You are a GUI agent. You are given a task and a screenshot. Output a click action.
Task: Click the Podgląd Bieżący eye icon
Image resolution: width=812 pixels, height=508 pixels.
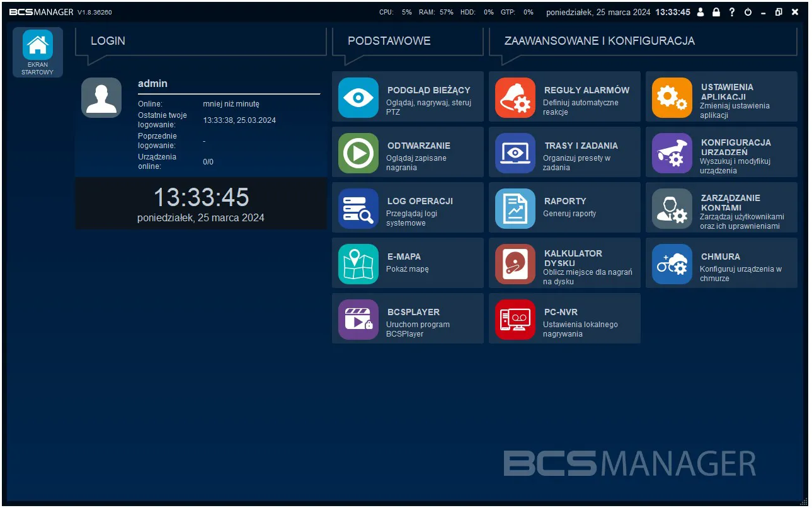358,98
